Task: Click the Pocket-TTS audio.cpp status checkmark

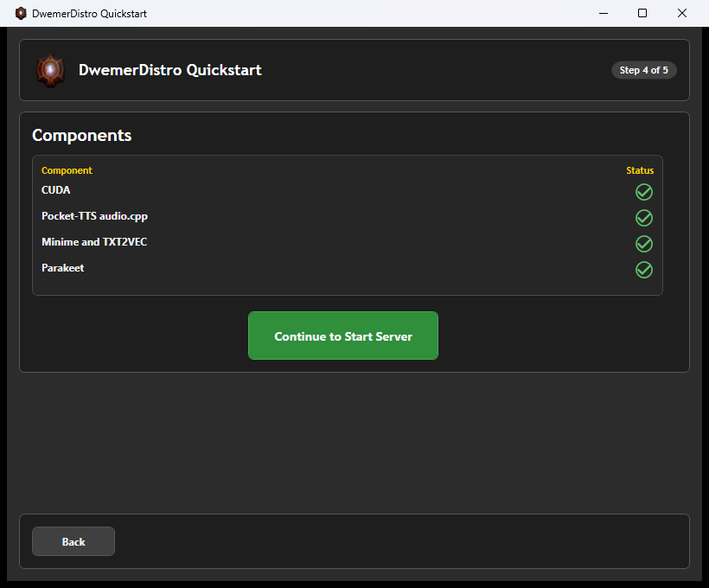Action: (644, 218)
